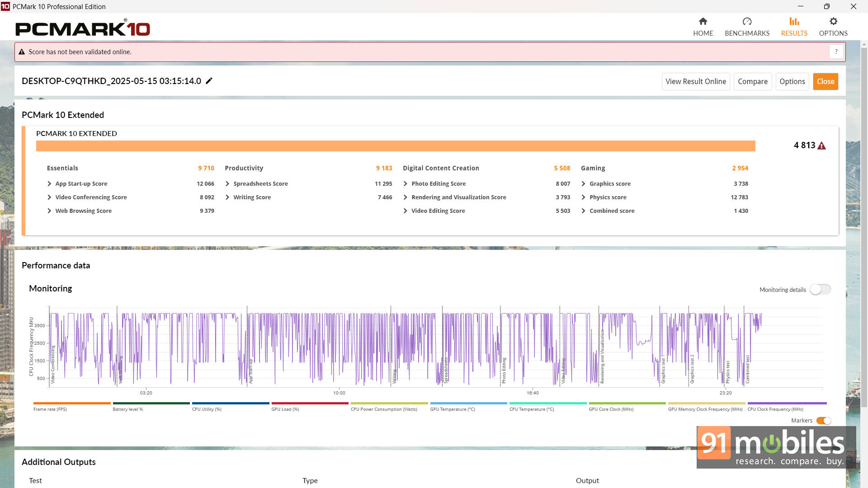Select CPU Clock Frequency purple legend swatch
This screenshot has height=488, width=868.
click(x=787, y=403)
